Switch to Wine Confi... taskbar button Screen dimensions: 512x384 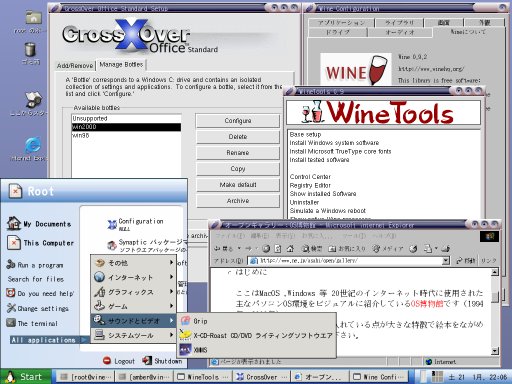click(x=379, y=377)
